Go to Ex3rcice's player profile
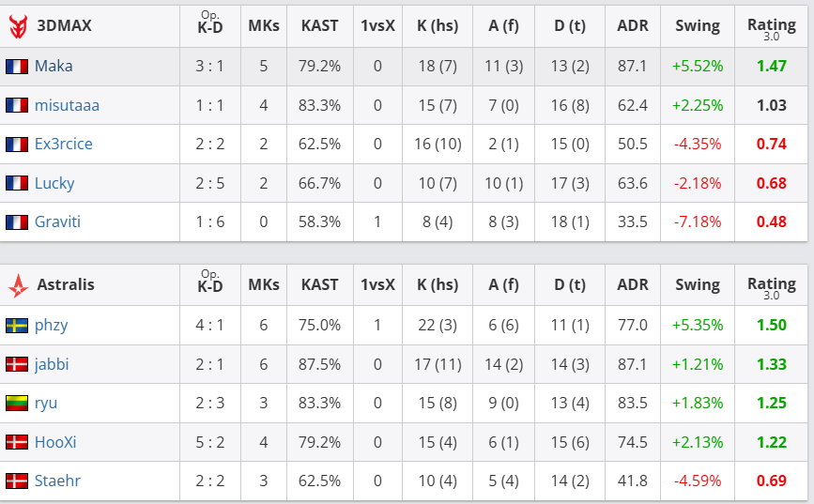The height and width of the screenshot is (504, 814). point(64,145)
